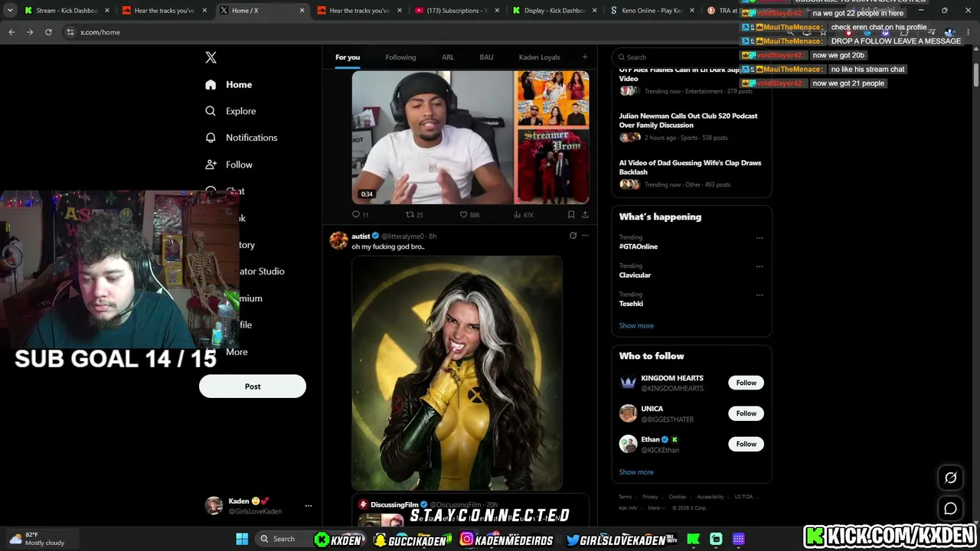The width and height of the screenshot is (980, 551).
Task: Open the #GTAOnline trending topic
Action: [639, 246]
